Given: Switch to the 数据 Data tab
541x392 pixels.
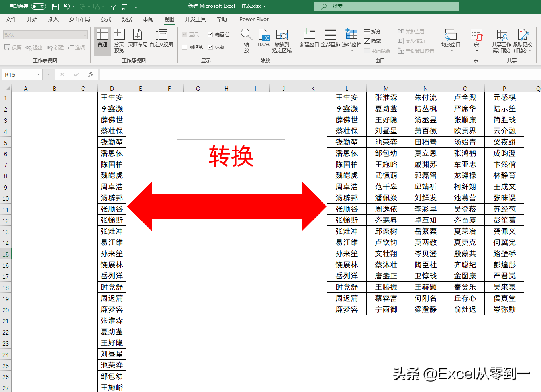Looking at the screenshot, I should point(127,19).
